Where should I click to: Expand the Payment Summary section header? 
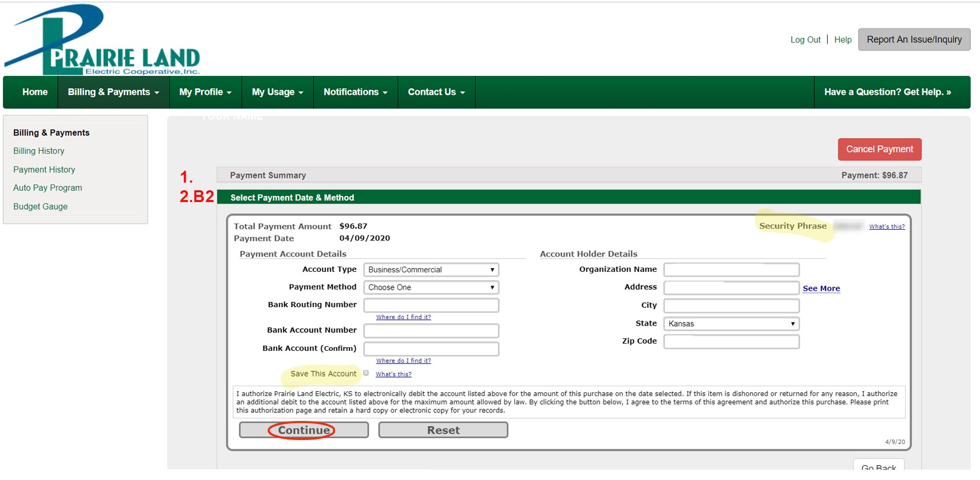click(x=569, y=175)
